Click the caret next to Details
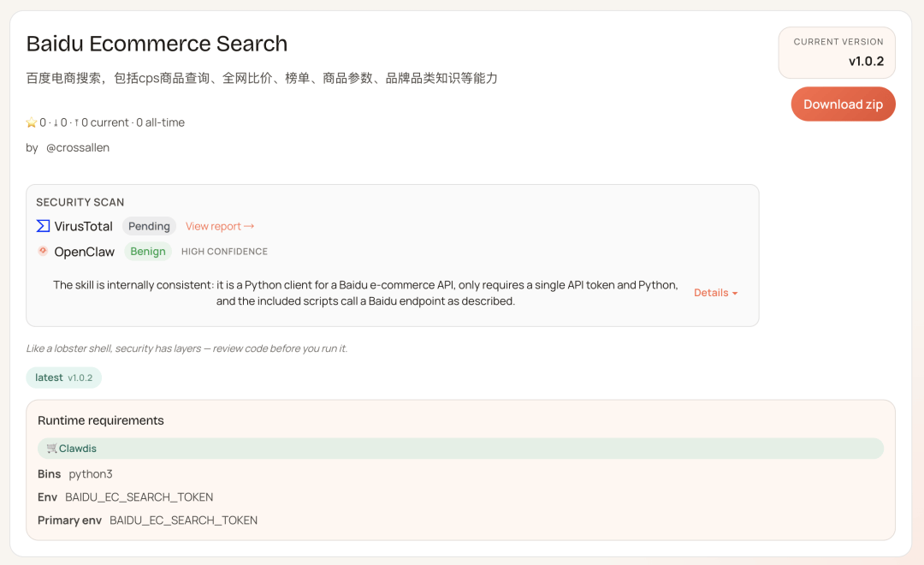 tap(734, 294)
